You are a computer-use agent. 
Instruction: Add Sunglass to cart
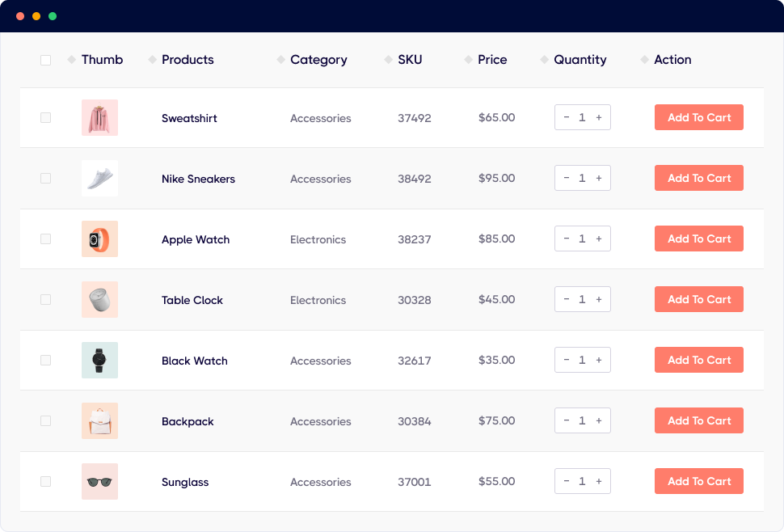click(x=698, y=482)
